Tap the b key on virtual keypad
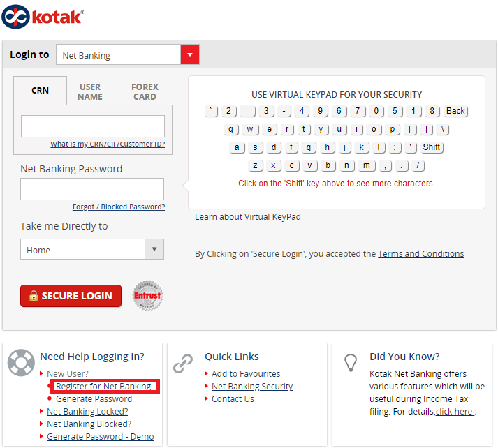The image size is (498, 448). point(328,166)
